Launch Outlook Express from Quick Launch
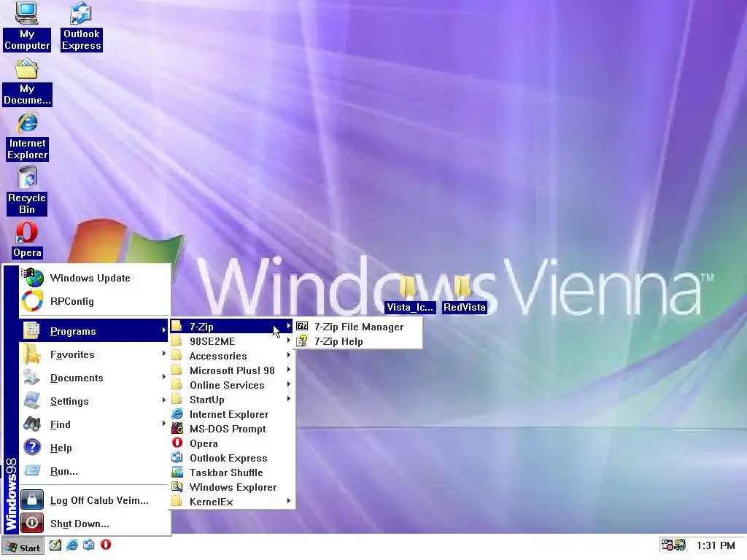Image resolution: width=747 pixels, height=560 pixels. point(88,545)
